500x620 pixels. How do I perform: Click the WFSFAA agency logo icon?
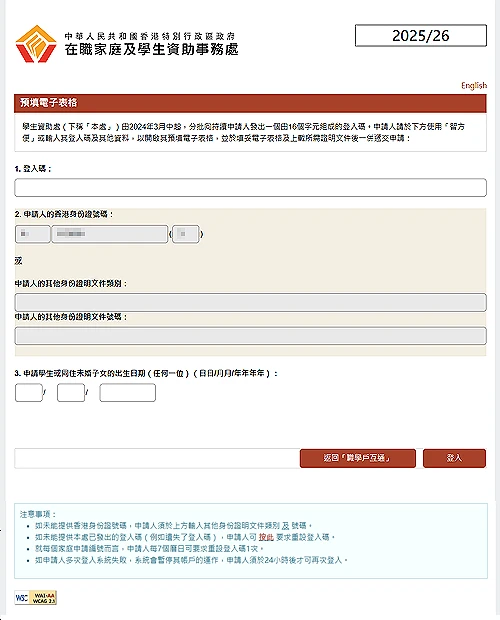pyautogui.click(x=36, y=44)
